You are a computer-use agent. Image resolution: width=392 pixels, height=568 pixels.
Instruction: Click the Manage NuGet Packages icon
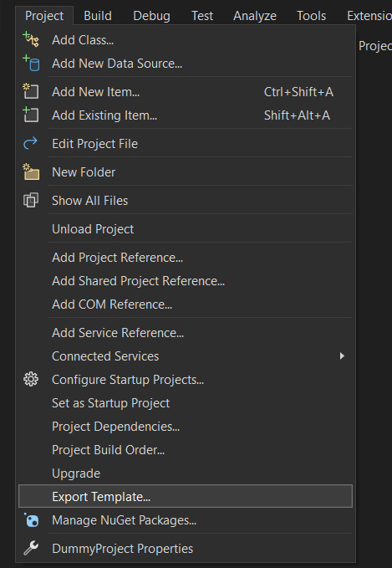coord(31,520)
